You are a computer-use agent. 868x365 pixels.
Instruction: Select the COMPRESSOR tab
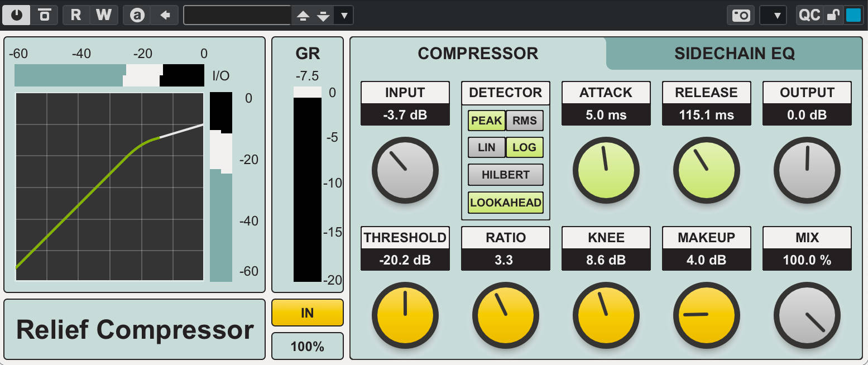coord(478,54)
